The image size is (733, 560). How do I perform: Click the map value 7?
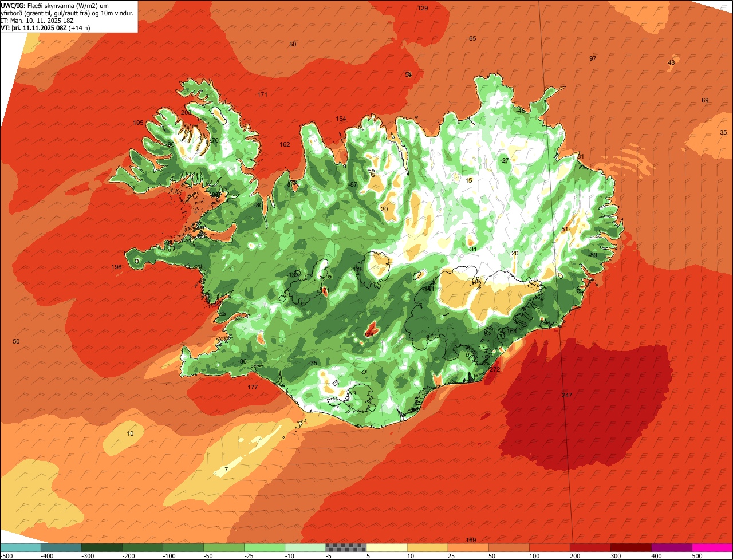click(x=226, y=470)
